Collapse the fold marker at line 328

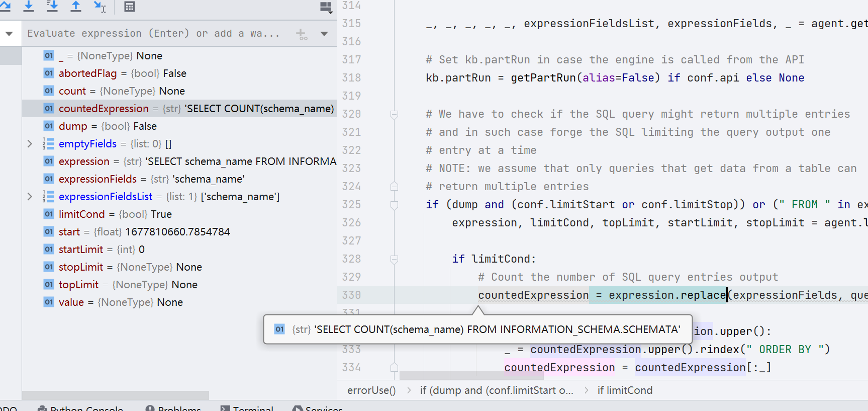[395, 259]
